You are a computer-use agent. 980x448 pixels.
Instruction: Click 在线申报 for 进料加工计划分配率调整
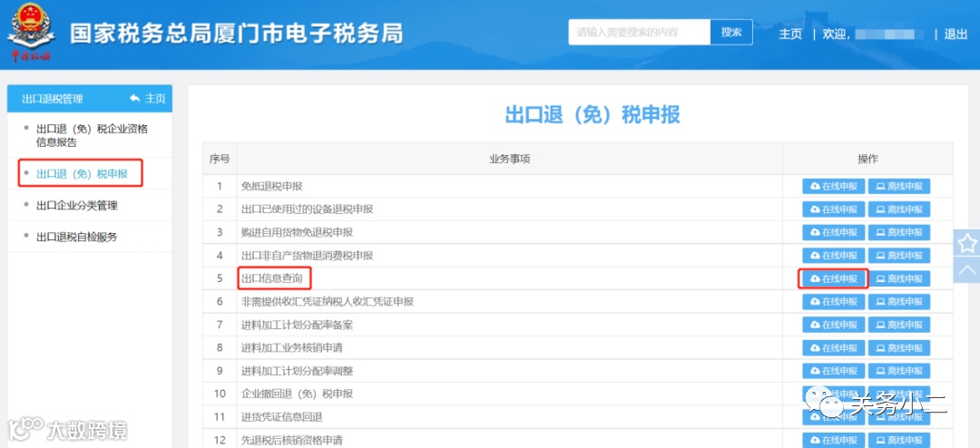(834, 371)
